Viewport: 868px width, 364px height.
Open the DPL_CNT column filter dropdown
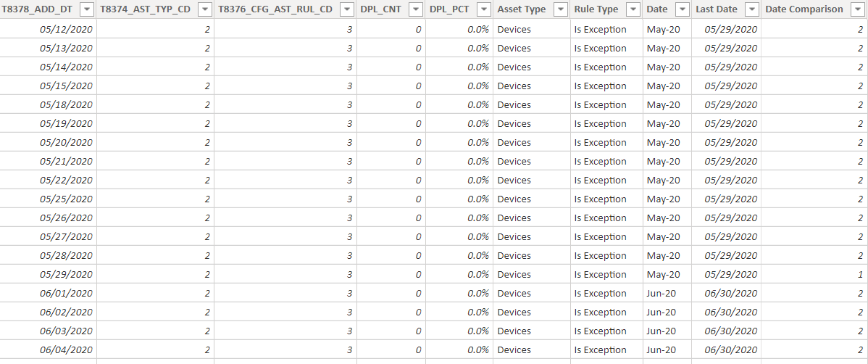417,9
